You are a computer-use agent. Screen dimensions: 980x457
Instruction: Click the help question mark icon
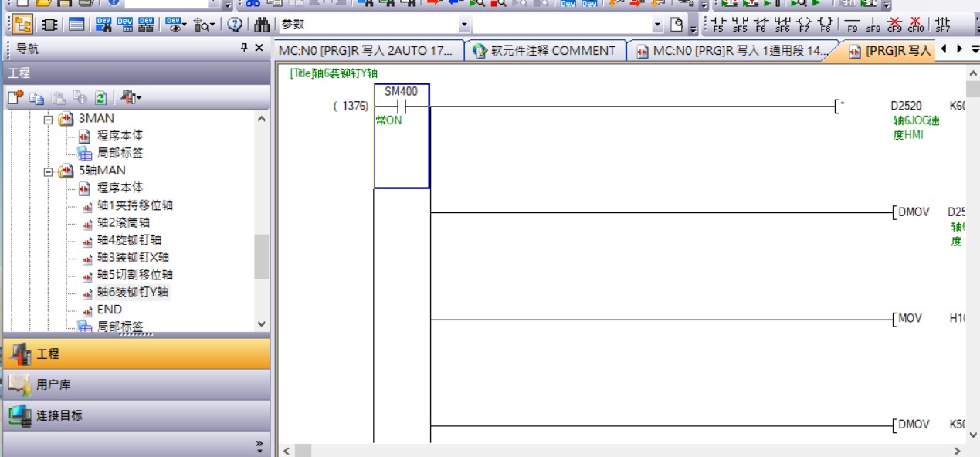235,25
